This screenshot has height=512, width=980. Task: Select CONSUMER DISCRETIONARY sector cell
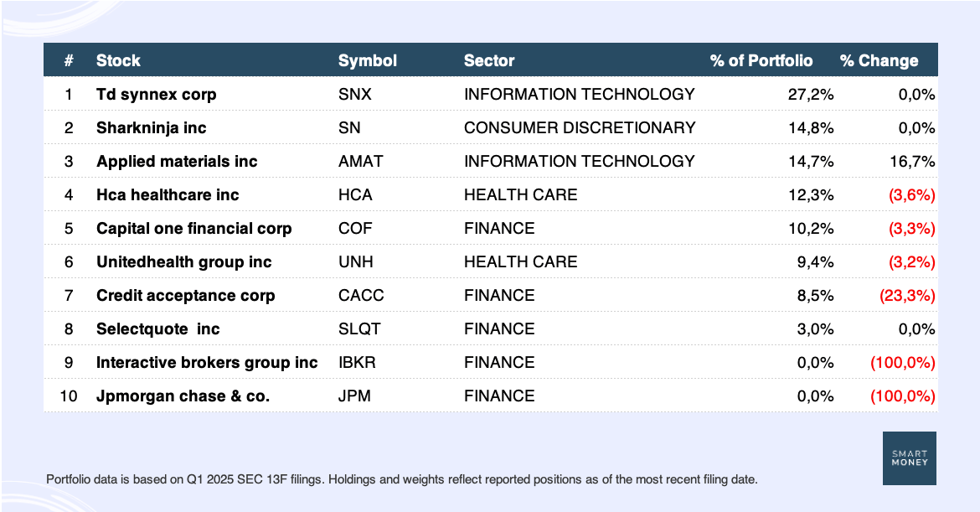coord(580,127)
